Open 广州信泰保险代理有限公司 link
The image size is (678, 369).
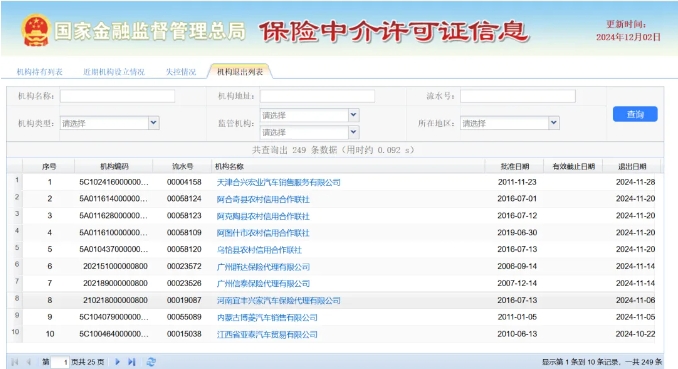point(263,284)
